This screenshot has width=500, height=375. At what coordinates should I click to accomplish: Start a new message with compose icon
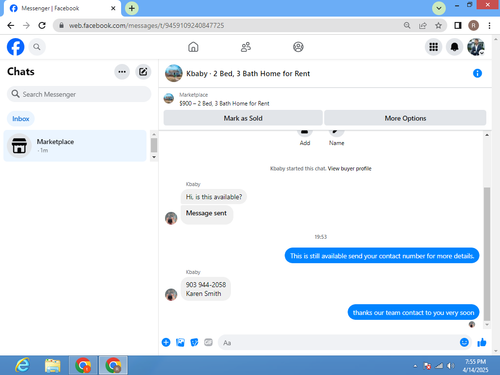point(143,72)
